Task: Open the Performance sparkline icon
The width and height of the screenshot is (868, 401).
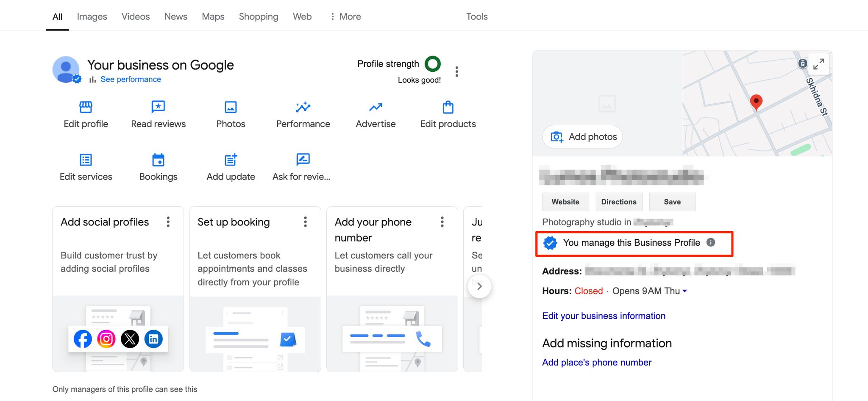Action: coord(303,107)
